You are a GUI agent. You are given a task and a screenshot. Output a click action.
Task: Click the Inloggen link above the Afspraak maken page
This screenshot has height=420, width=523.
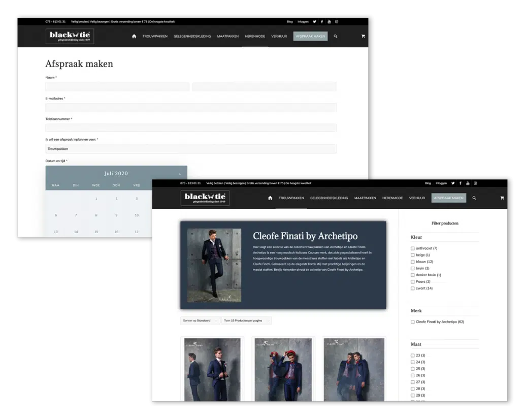303,22
